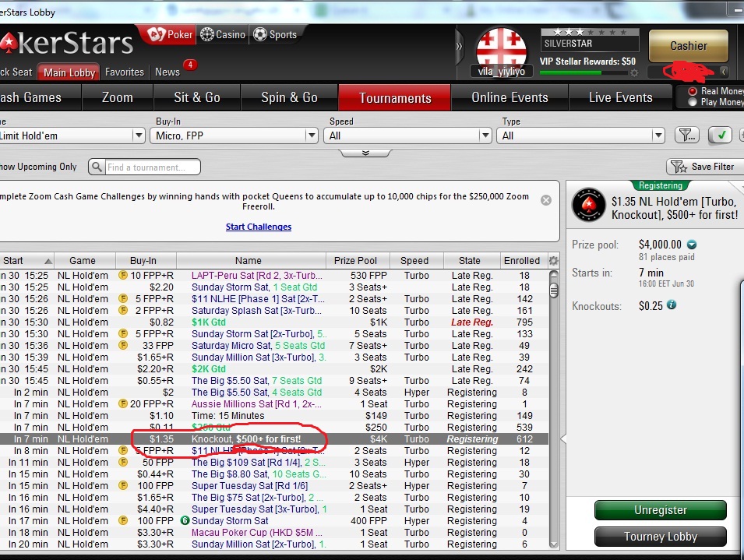Open the Tourney Lobby button
The width and height of the screenshot is (744, 560).
[x=661, y=537]
